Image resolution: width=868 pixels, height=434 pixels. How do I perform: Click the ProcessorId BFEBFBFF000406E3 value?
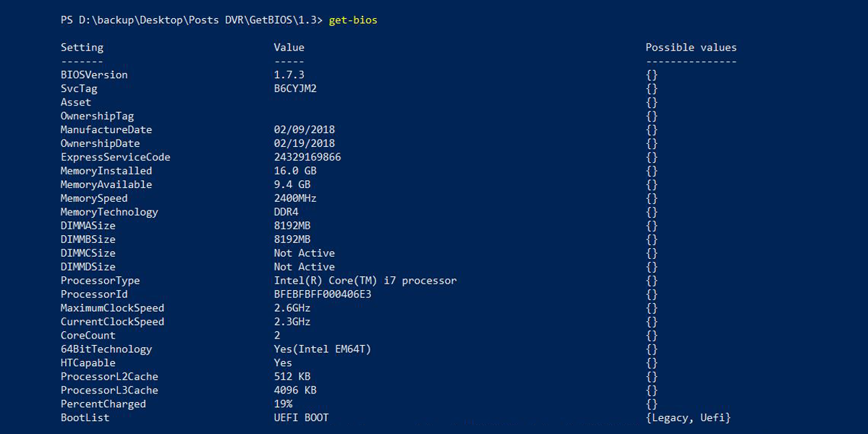point(323,294)
